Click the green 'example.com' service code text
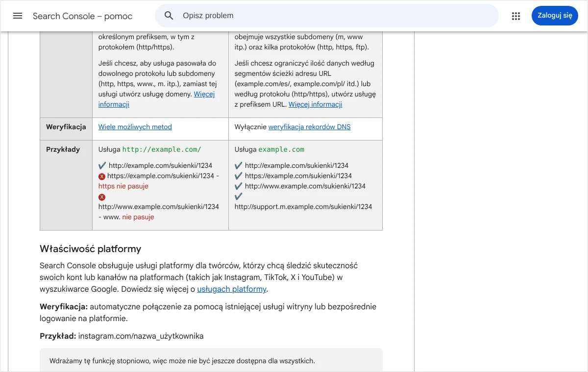 pos(281,149)
